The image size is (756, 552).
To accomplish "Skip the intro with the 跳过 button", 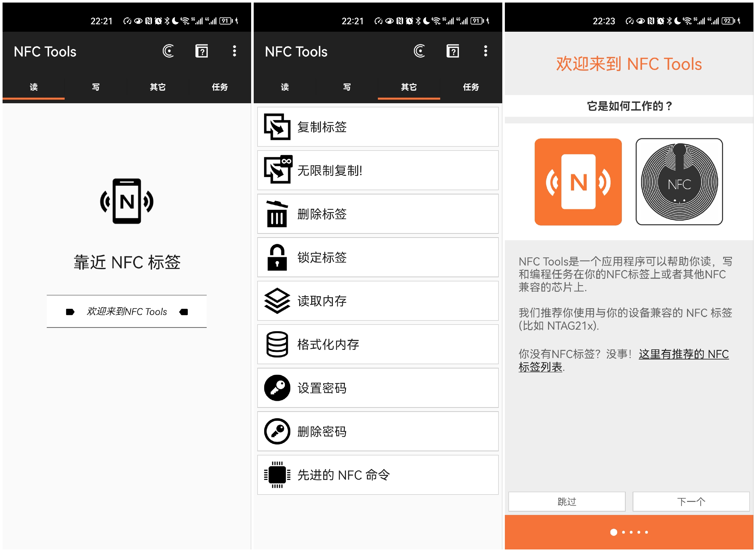I will tap(567, 502).
